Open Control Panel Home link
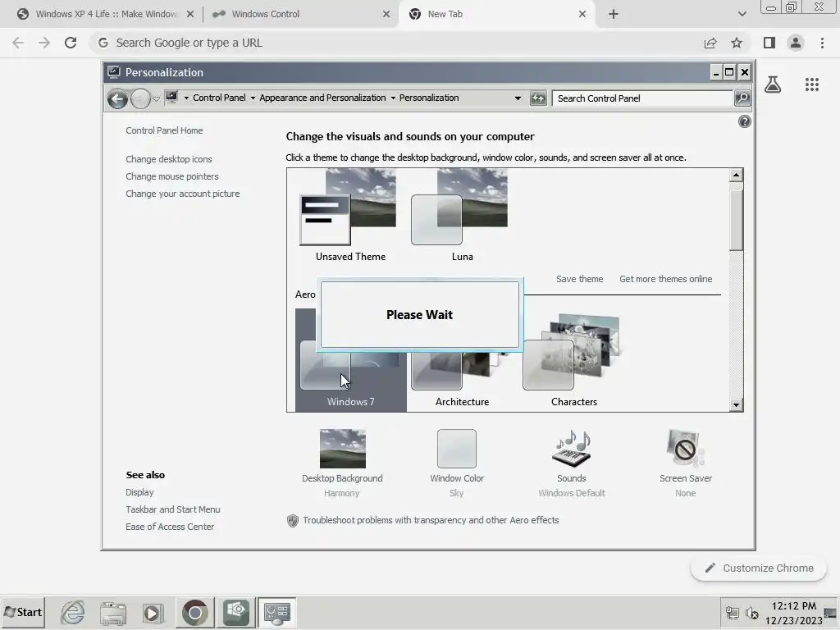 164,130
